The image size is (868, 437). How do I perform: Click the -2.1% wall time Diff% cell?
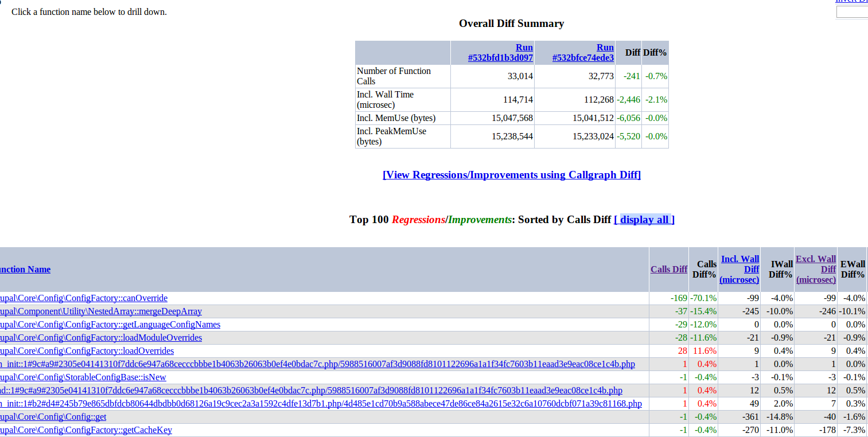coord(656,100)
